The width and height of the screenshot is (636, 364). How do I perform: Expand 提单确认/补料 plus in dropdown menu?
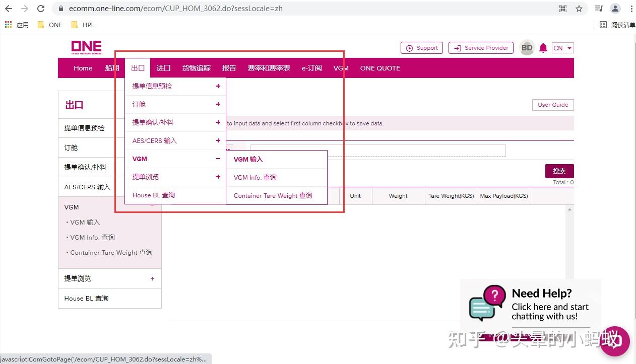tap(218, 122)
